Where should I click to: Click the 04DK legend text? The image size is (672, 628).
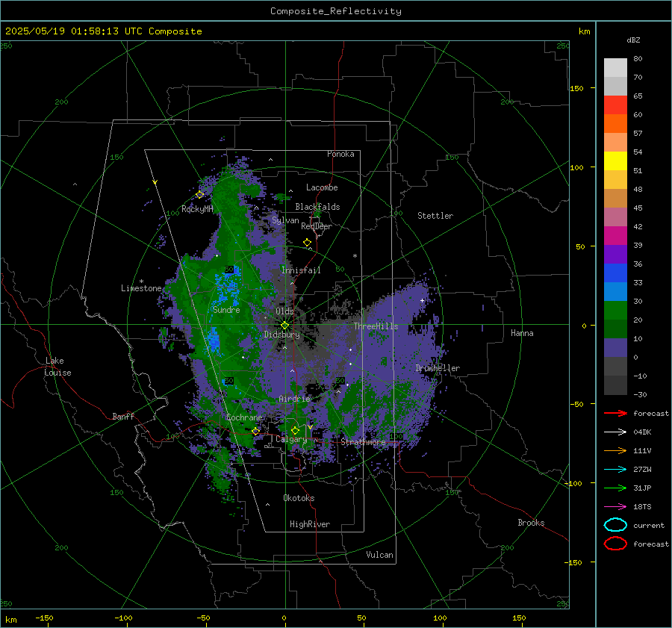point(642,432)
